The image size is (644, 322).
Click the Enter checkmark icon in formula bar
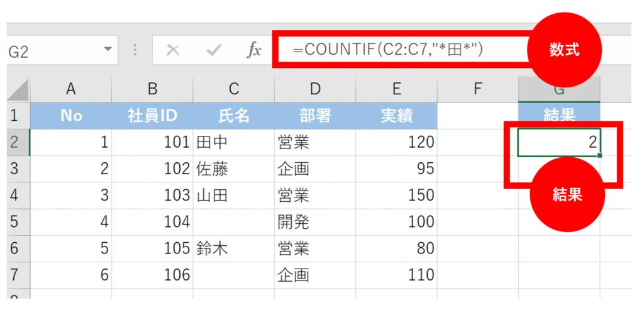click(213, 51)
